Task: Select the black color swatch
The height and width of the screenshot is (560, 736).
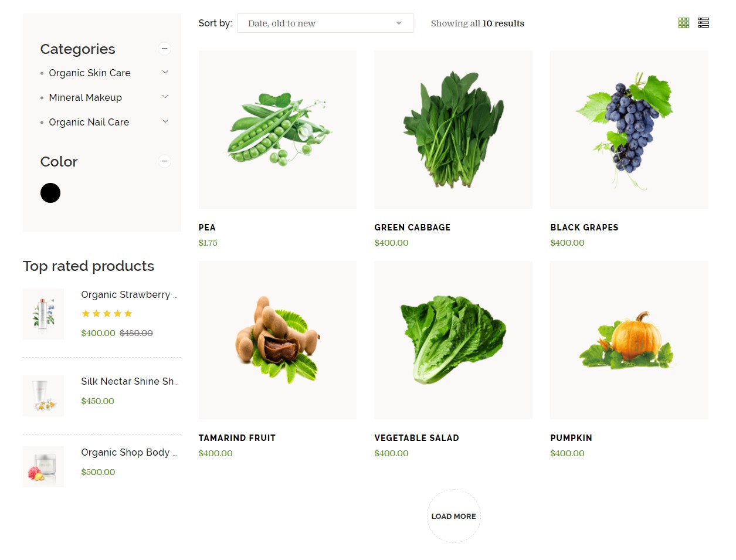Action: pyautogui.click(x=50, y=193)
